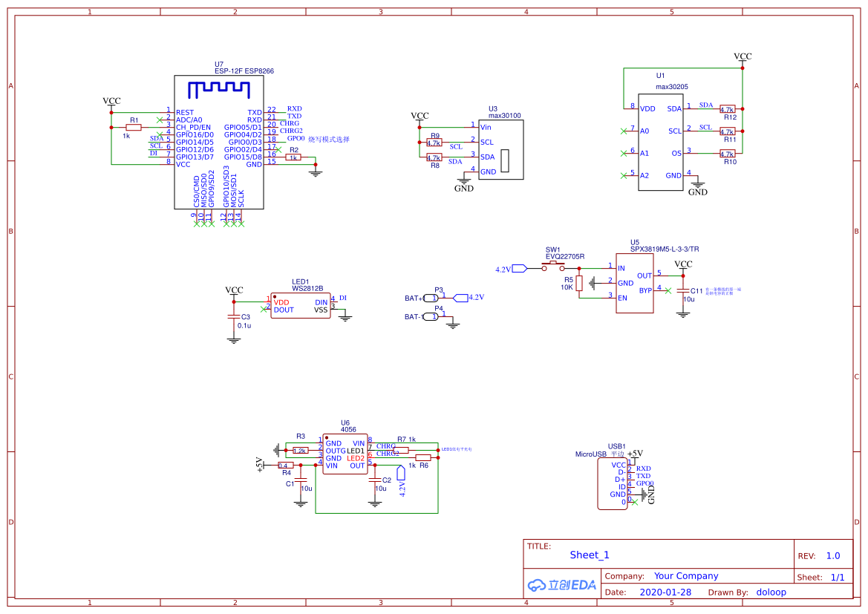Click capacitor C3 0.1u symbol
Image resolution: width=868 pixels, height=614 pixels.
(234, 317)
